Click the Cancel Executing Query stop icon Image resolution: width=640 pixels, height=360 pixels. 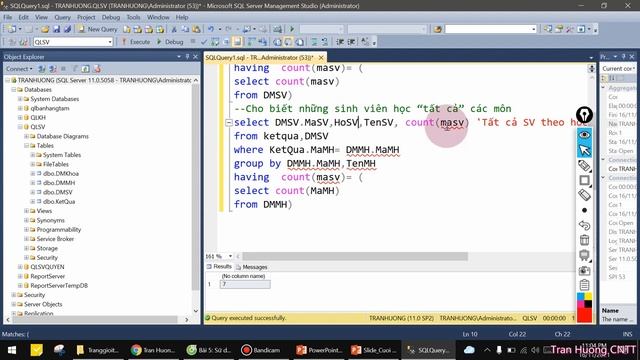(x=193, y=42)
